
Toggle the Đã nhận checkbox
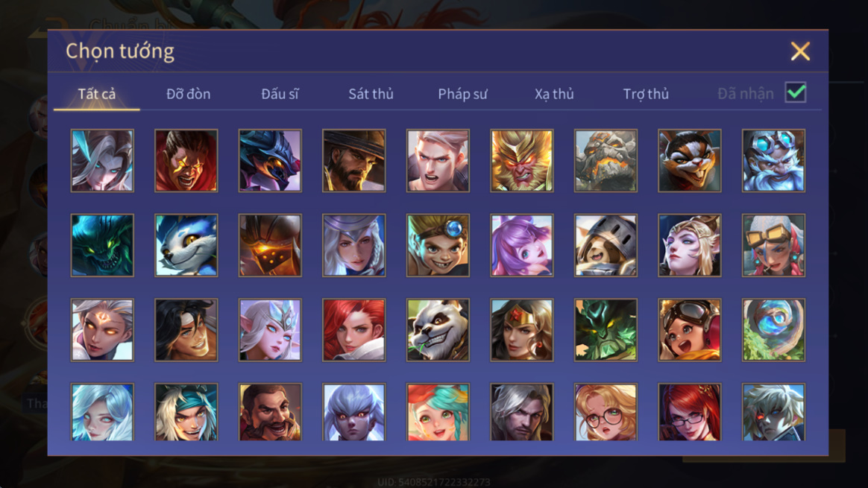796,92
